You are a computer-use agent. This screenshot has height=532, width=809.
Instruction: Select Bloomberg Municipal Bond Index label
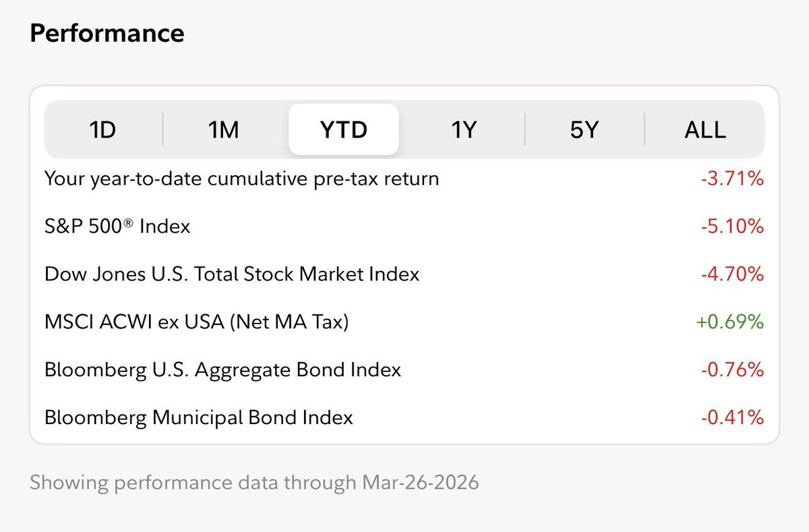tap(199, 417)
